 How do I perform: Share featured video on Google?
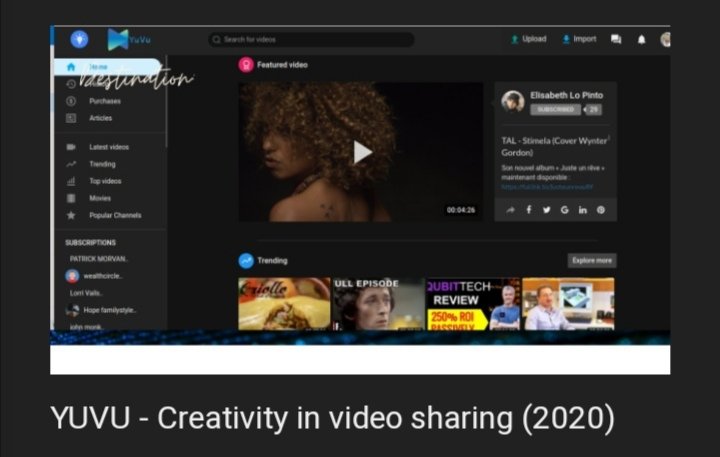click(x=564, y=210)
